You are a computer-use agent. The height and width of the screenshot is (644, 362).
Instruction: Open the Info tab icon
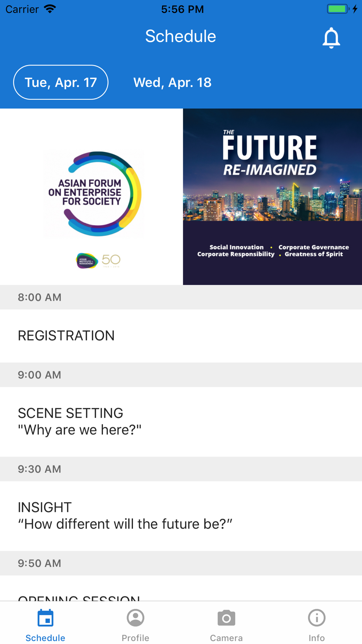(x=317, y=618)
